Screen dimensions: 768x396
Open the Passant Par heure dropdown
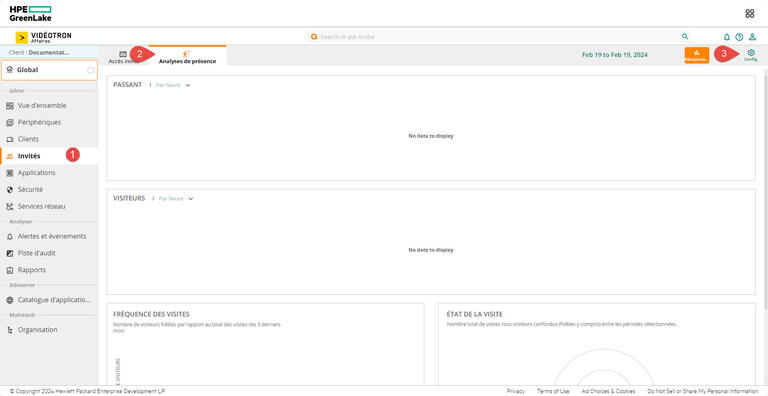pyautogui.click(x=173, y=85)
